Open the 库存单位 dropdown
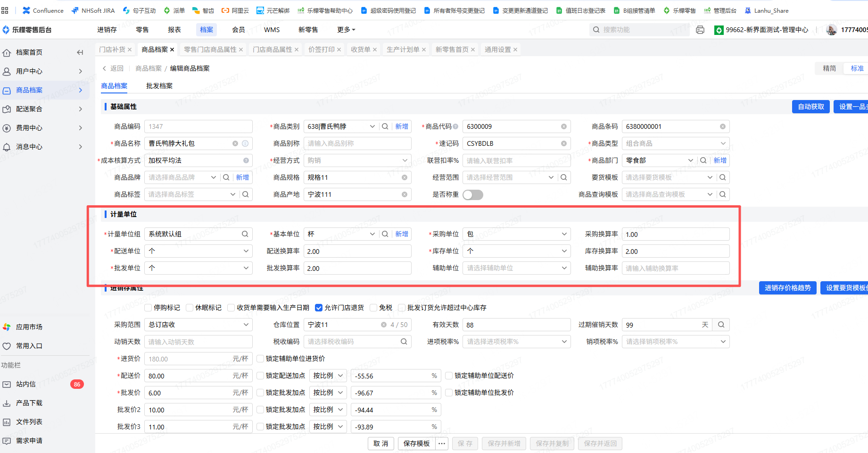Image resolution: width=868 pixels, height=453 pixels. (517, 251)
